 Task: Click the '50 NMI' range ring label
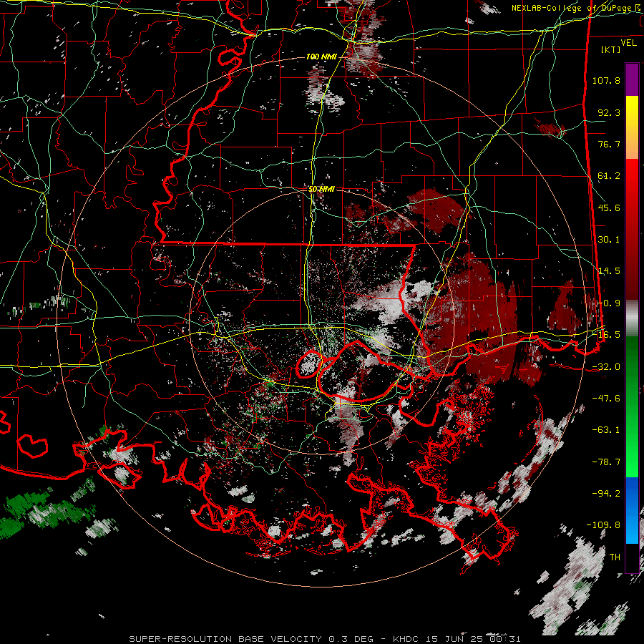point(321,190)
